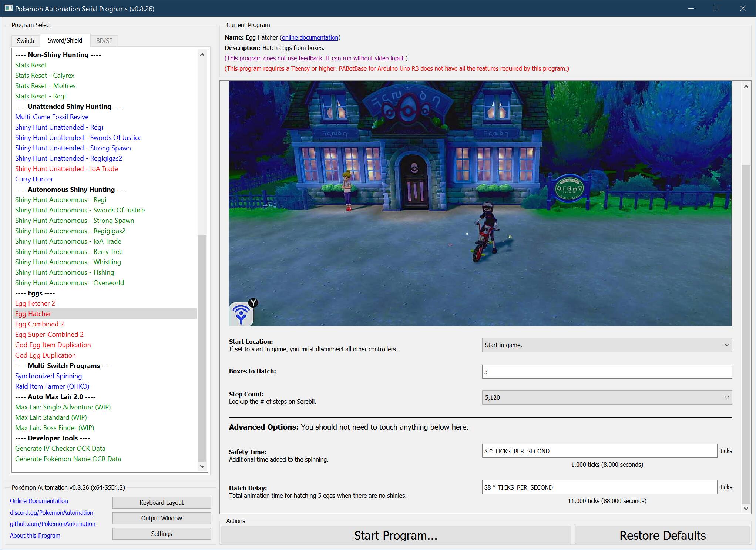The image size is (756, 550).
Task: Open the BD/SP tab
Action: 104,41
